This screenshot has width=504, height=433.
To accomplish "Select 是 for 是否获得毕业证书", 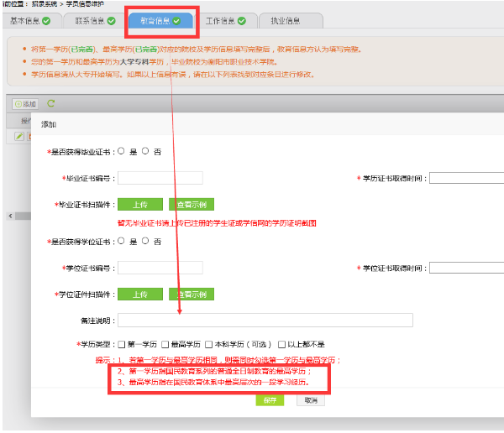I will [121, 151].
